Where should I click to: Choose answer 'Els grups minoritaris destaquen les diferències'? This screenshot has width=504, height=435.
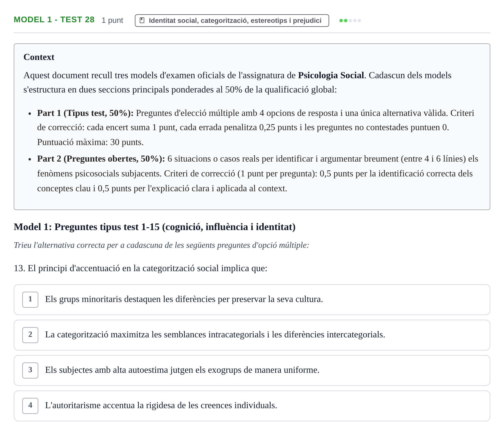pyautogui.click(x=252, y=300)
